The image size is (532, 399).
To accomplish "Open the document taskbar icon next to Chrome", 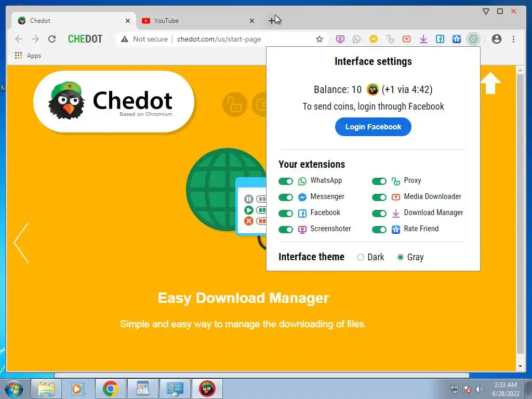I will click(x=142, y=389).
